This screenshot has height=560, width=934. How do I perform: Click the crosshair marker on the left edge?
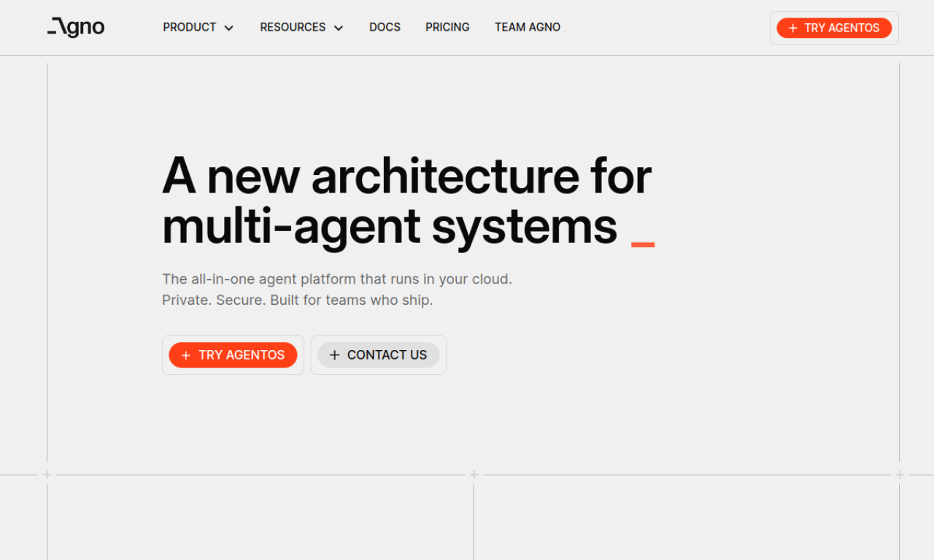point(47,474)
